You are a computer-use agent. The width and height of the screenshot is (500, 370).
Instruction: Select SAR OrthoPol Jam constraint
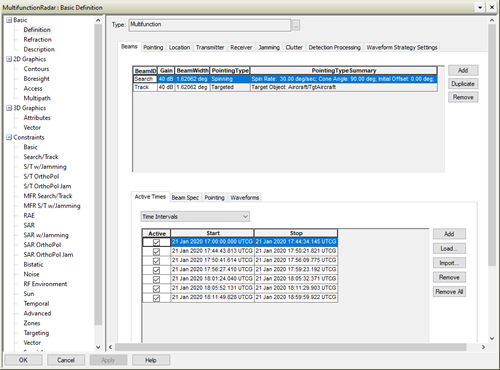coord(48,255)
